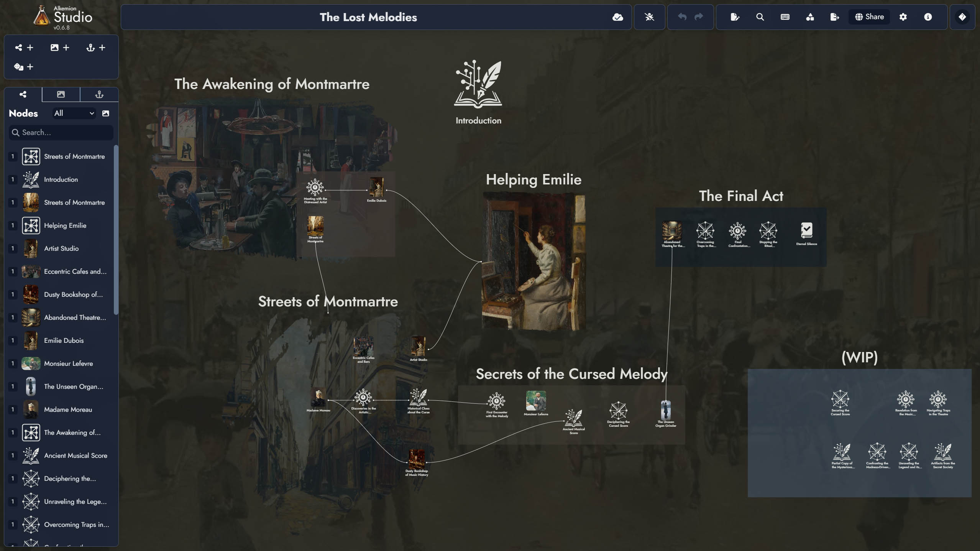This screenshot has width=980, height=551.
Task: Click the Settings gear icon
Action: pos(903,17)
